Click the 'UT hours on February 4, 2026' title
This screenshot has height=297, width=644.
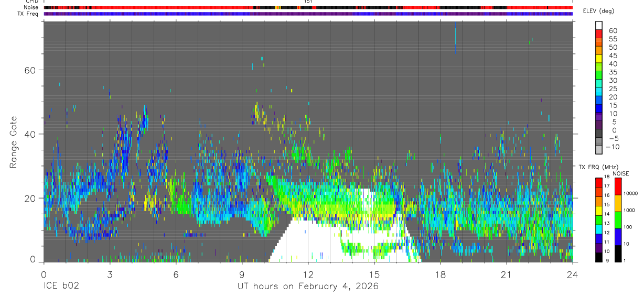tap(308, 287)
